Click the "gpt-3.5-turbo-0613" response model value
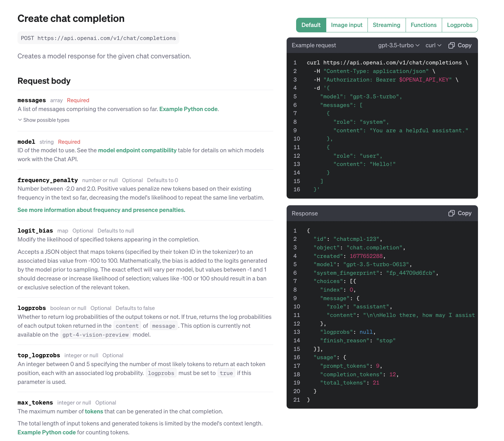The width and height of the screenshot is (504, 441). pos(376,264)
